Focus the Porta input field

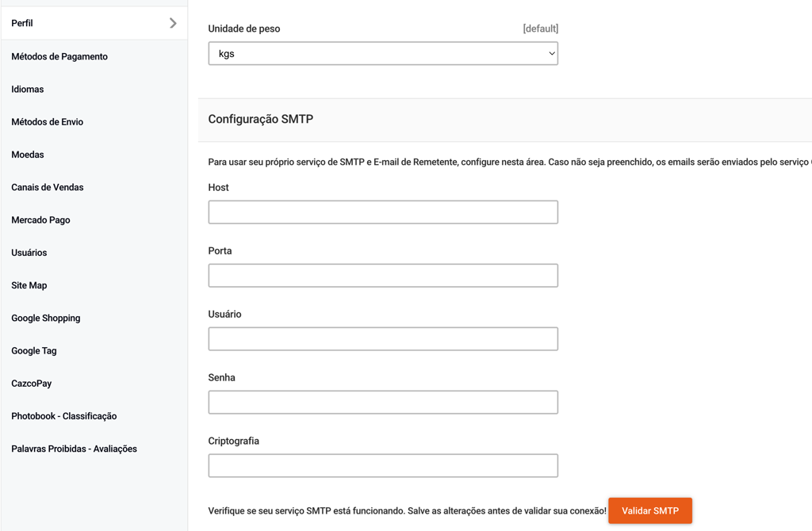pos(383,276)
